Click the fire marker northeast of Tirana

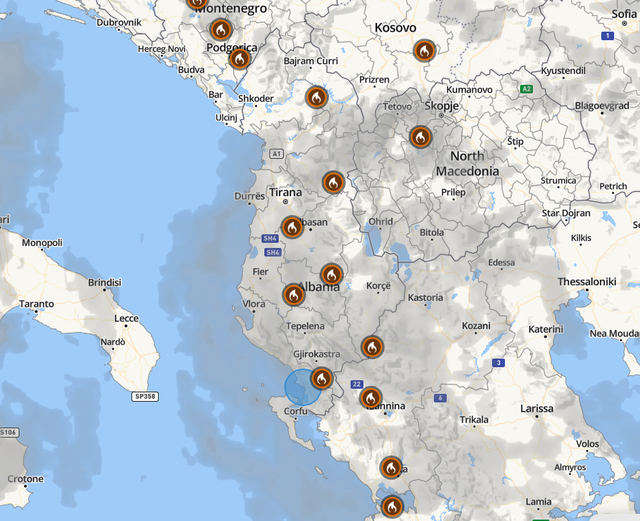coord(333,182)
